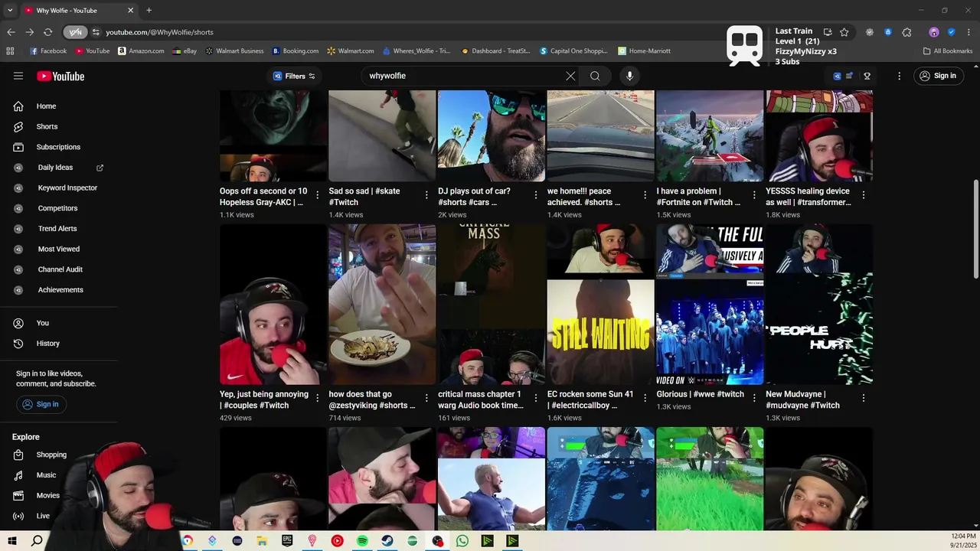The image size is (980, 551).
Task: Open Channel Audit in the sidebar
Action: point(58,269)
